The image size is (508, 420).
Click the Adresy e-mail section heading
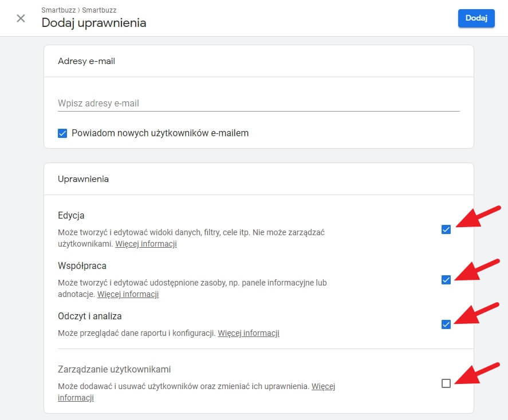tap(86, 61)
